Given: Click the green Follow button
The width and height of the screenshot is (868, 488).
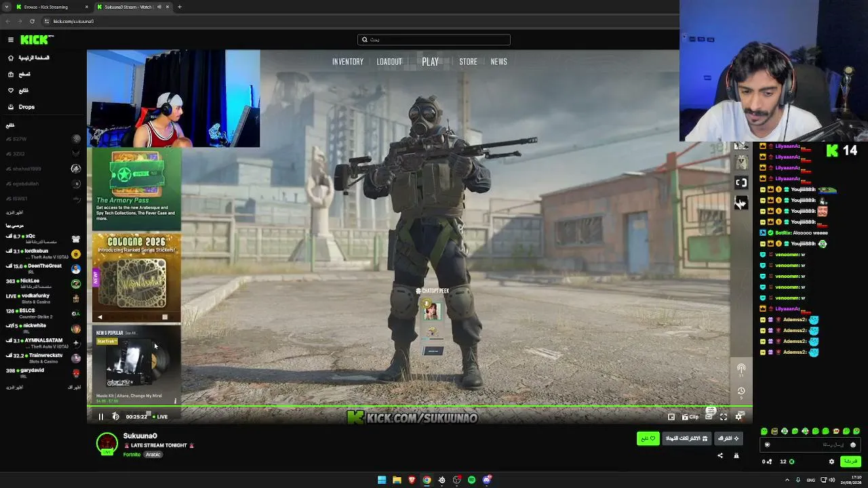Looking at the screenshot, I should tap(648, 439).
